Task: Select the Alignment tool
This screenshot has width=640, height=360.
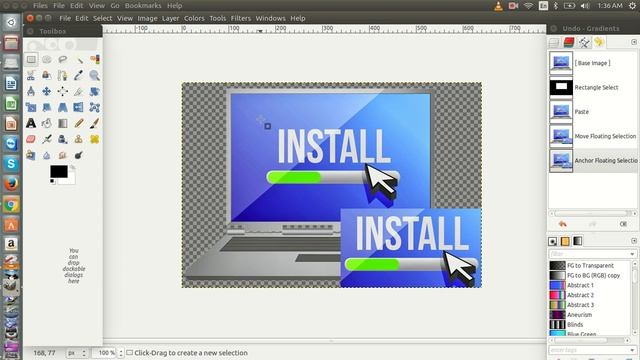Action: (x=62, y=91)
